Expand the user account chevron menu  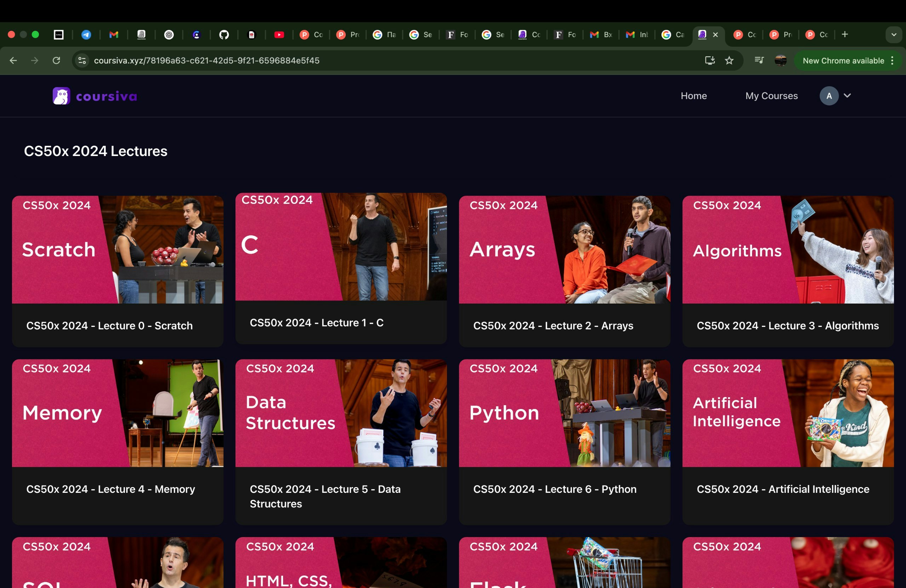click(x=847, y=96)
